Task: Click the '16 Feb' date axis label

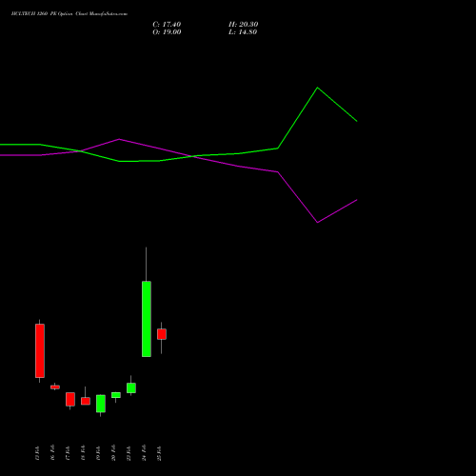Action: 52,453
